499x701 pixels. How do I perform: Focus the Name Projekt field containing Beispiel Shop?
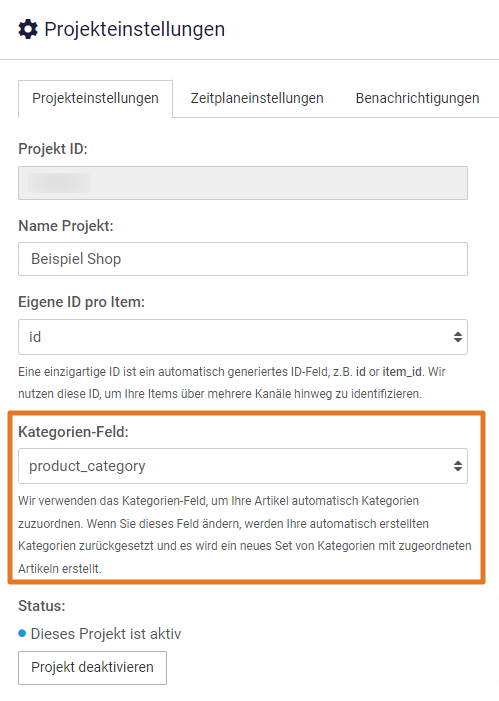243,259
